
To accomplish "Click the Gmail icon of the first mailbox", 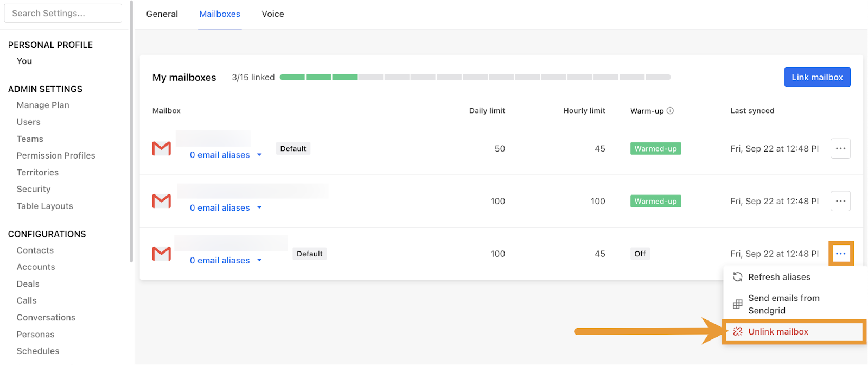I will coord(162,148).
